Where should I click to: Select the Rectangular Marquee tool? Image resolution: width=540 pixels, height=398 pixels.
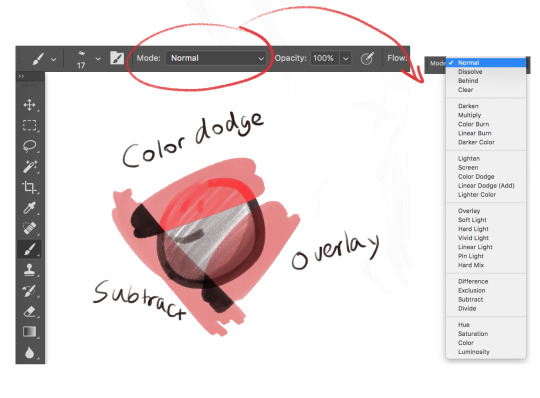pos(29,125)
